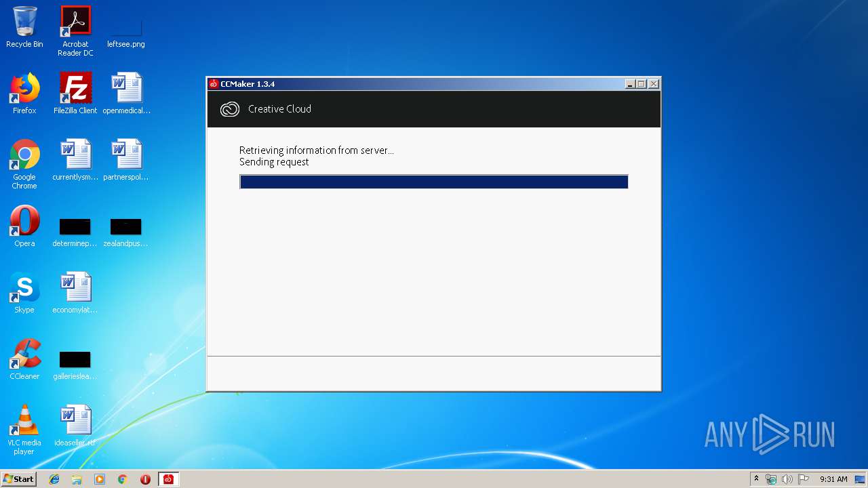Launch Acrobat Reader DC shortcut
Image resolution: width=868 pixels, height=488 pixels.
pos(75,31)
